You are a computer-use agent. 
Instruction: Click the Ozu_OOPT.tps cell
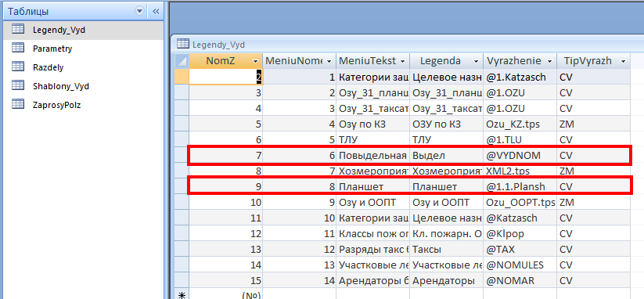[x=520, y=203]
